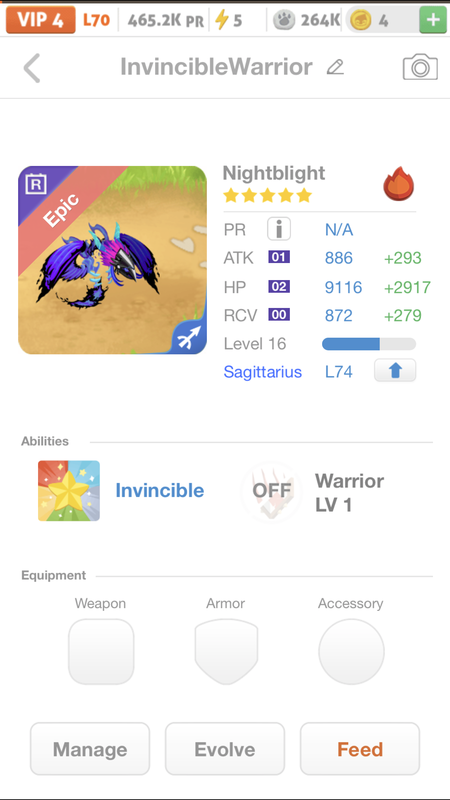The height and width of the screenshot is (800, 450).
Task: Tap the Invincible ability star icon
Action: click(69, 490)
